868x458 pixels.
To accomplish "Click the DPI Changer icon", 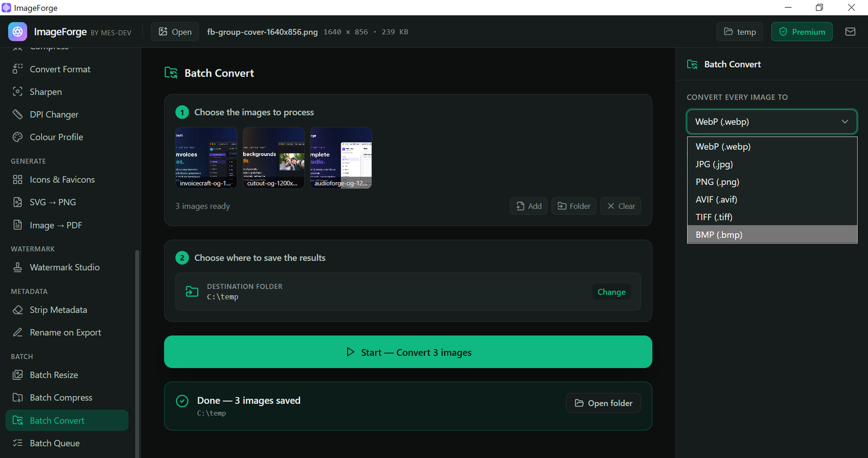I will pos(17,114).
